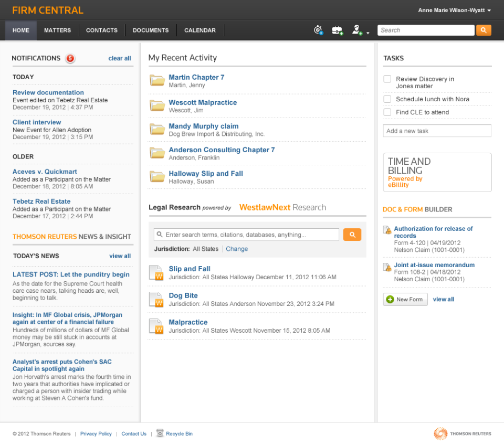The image size is (504, 445).
Task: Open the Malpractice research link
Action: 188,322
